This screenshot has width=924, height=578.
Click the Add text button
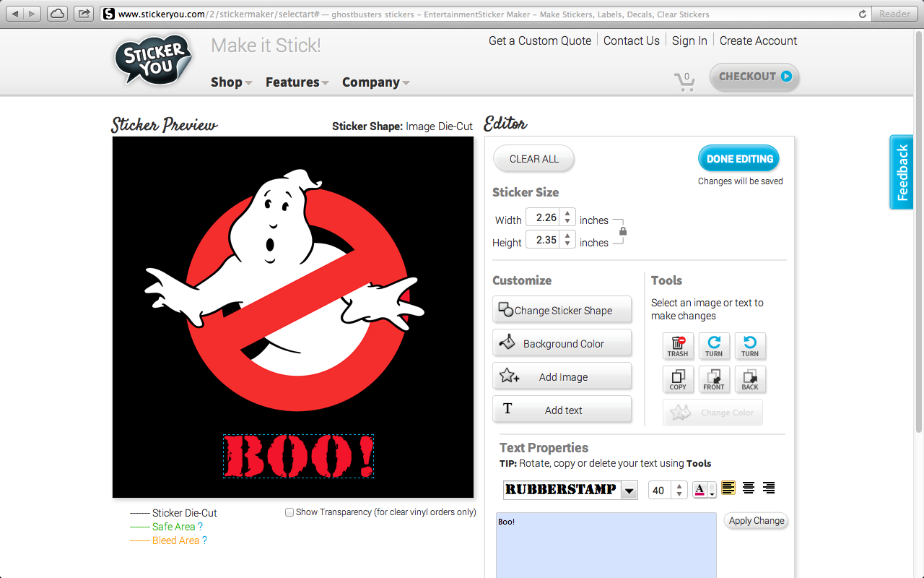pyautogui.click(x=562, y=410)
